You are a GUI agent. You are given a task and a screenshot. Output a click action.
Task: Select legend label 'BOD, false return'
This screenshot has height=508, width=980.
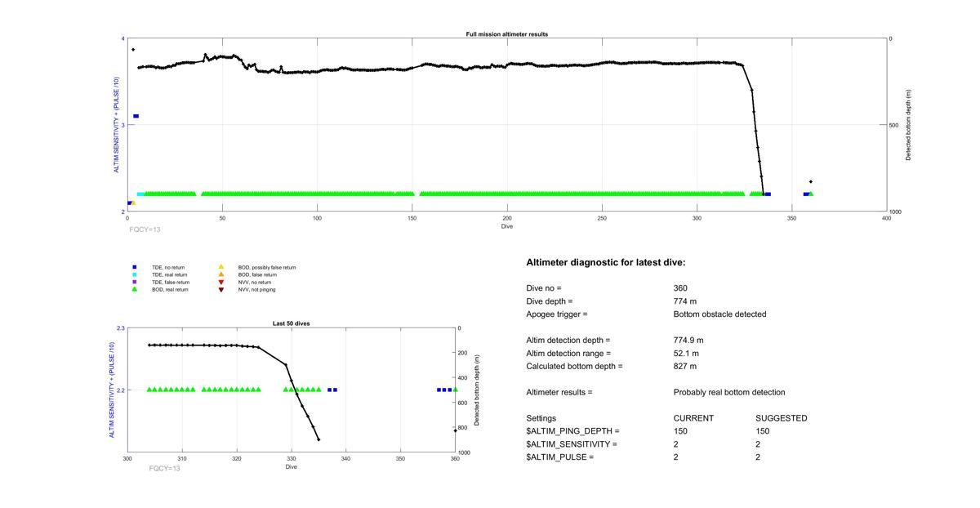pyautogui.click(x=257, y=274)
